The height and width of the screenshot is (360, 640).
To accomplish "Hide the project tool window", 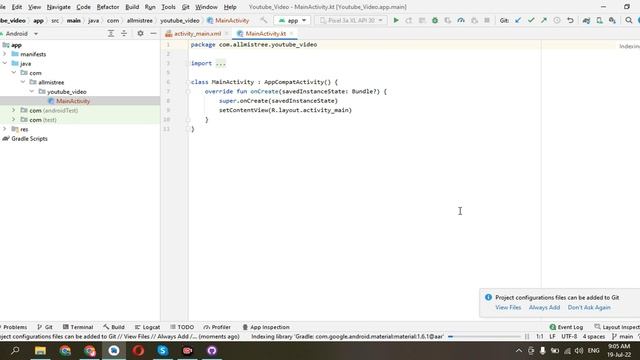I will coord(153,33).
